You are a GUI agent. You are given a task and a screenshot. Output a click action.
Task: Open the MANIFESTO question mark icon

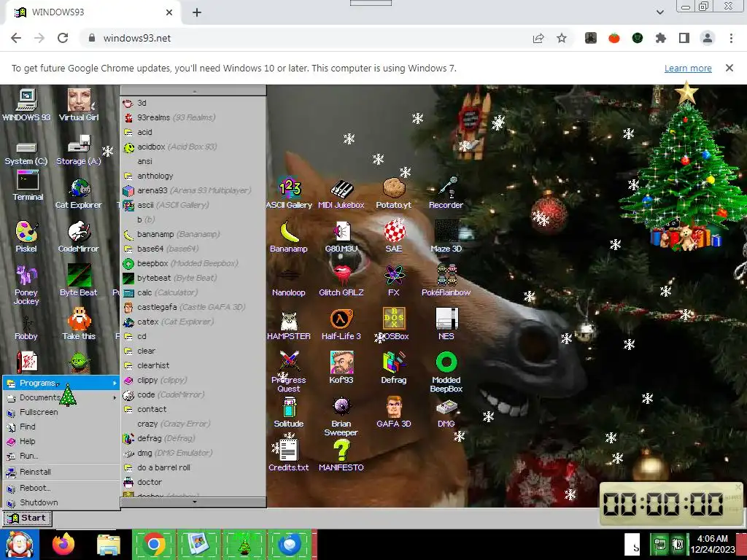tap(341, 456)
